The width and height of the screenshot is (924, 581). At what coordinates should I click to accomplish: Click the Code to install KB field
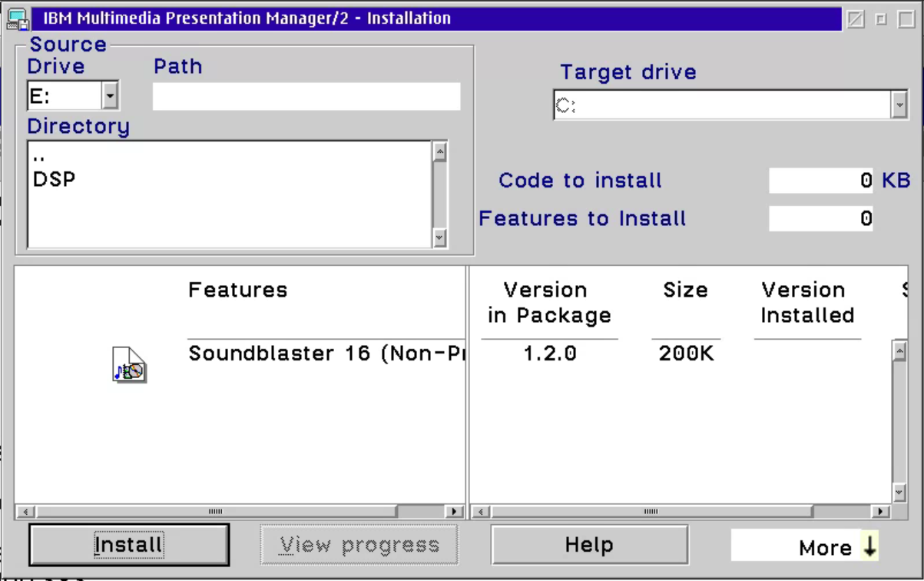(x=821, y=181)
